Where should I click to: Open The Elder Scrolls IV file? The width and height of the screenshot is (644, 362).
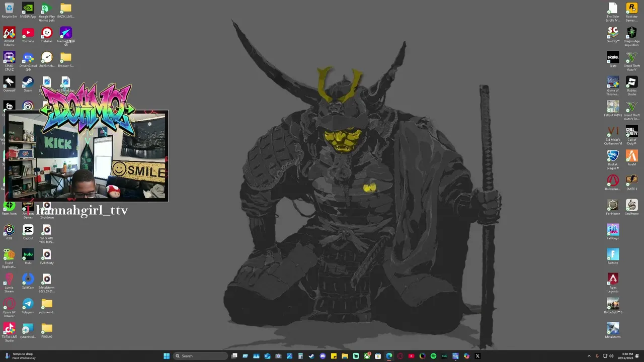pos(613,12)
